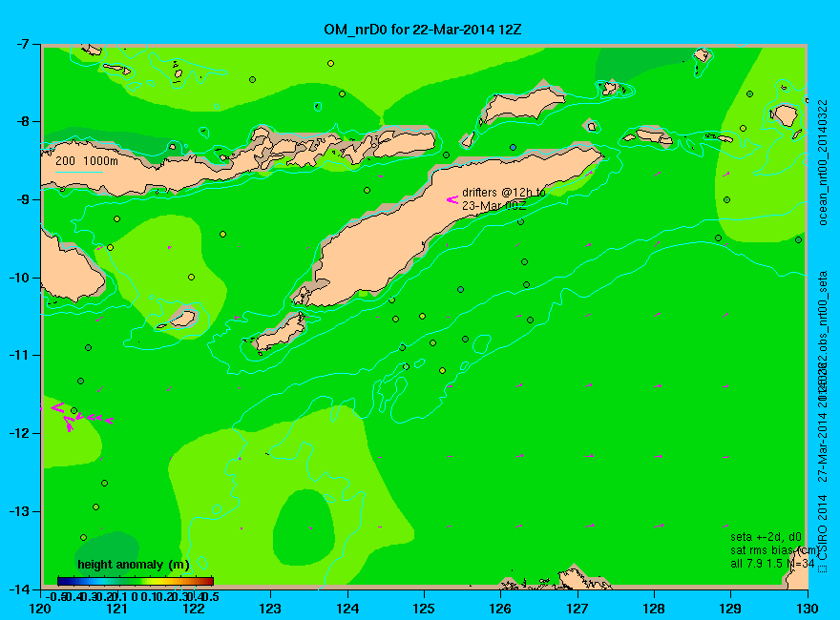Click the latitude tick label -9
This screenshot has height=620, width=840.
click(x=21, y=199)
